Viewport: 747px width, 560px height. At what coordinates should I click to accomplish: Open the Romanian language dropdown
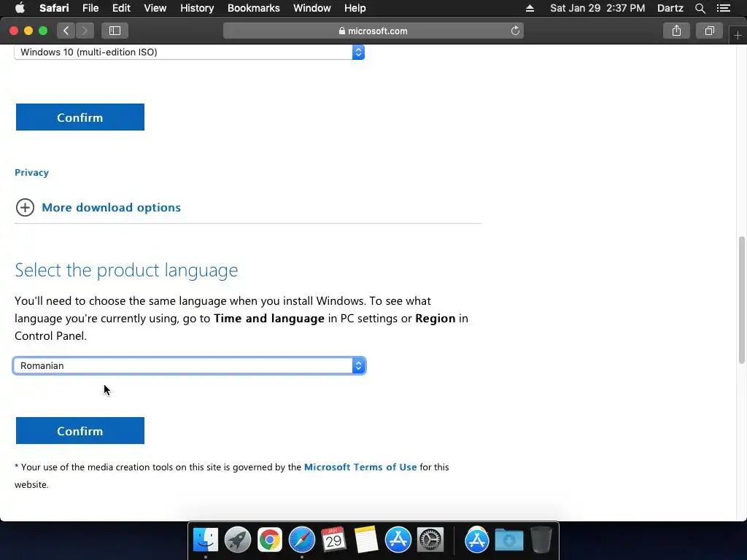point(190,366)
